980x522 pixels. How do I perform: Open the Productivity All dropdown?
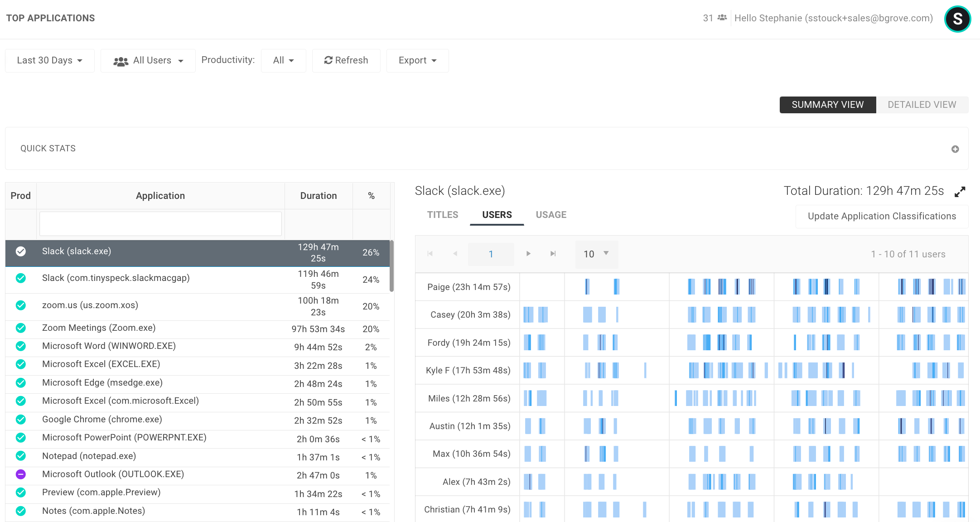(284, 60)
